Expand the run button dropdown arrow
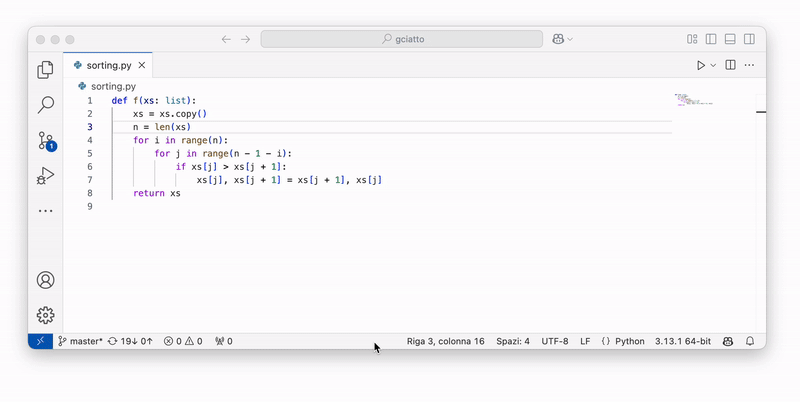 pyautogui.click(x=714, y=65)
